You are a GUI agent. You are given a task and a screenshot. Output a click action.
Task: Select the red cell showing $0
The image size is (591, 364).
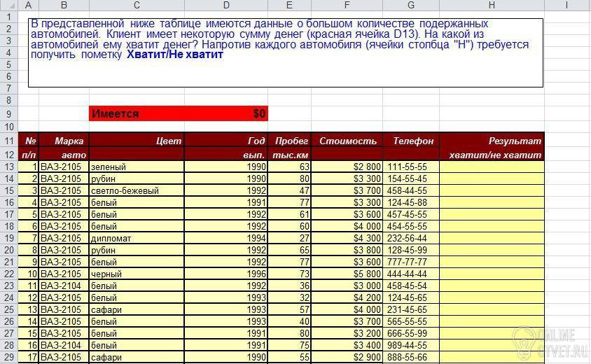click(226, 113)
